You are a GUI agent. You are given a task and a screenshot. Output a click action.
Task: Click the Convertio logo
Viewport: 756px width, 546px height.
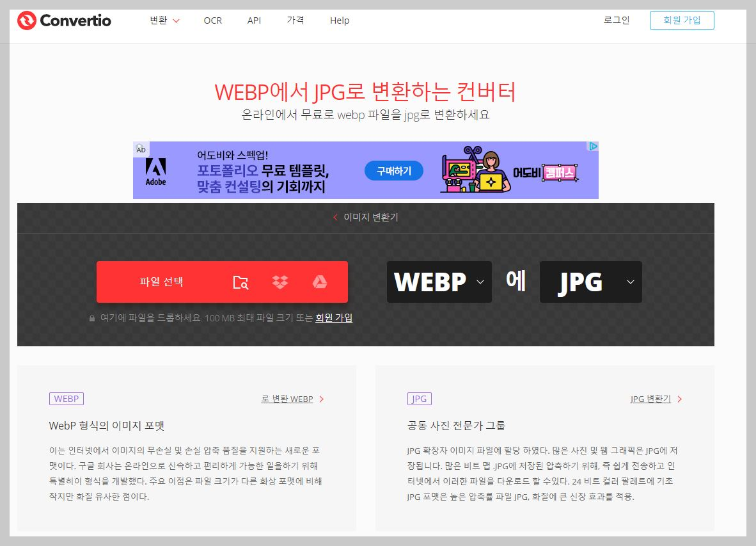64,20
